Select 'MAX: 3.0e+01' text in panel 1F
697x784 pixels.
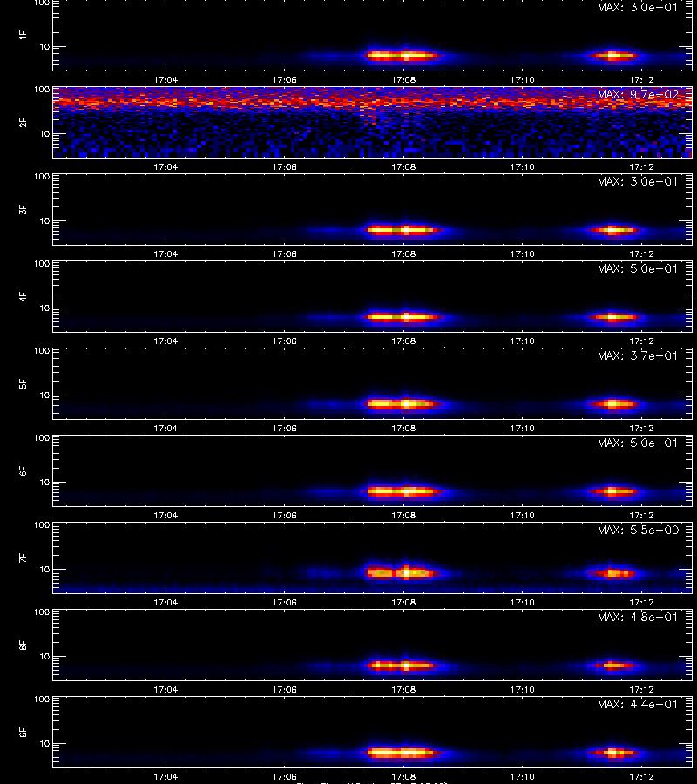tap(638, 8)
